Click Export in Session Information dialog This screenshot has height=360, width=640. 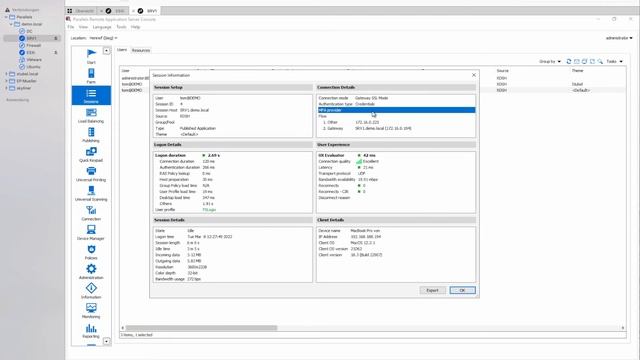(432, 290)
